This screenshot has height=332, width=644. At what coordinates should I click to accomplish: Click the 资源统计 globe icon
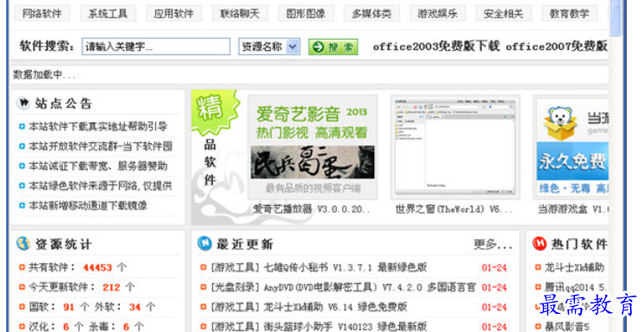[23, 244]
